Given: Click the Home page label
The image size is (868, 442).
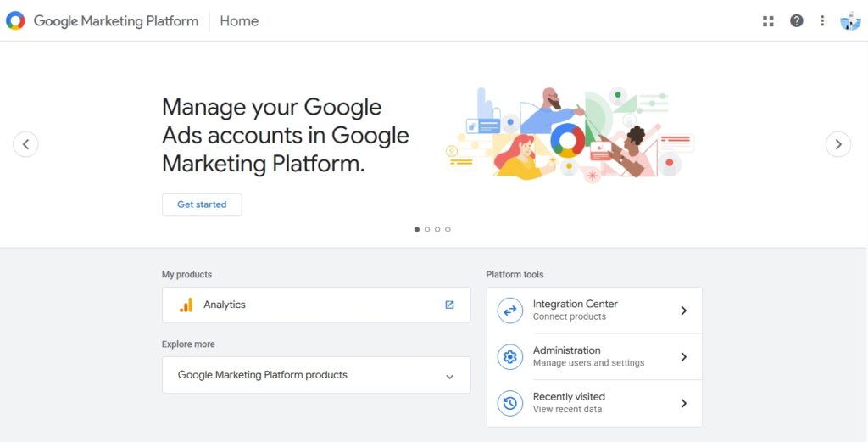Looking at the screenshot, I should [x=239, y=21].
